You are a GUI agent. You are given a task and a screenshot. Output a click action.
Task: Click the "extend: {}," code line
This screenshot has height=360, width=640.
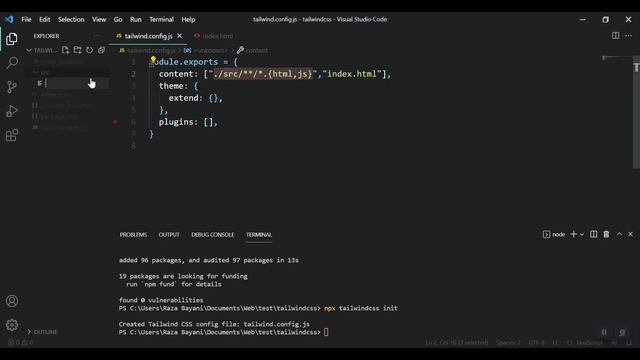tap(196, 98)
